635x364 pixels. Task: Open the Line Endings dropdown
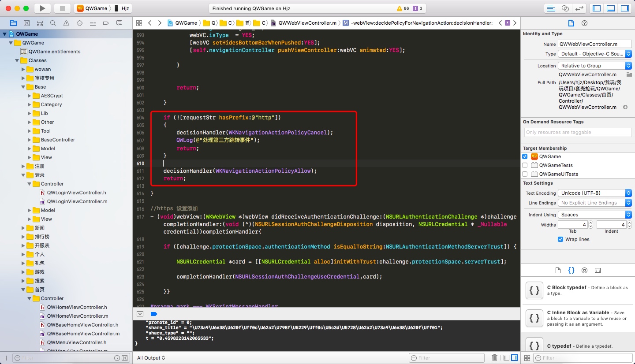[x=595, y=203]
